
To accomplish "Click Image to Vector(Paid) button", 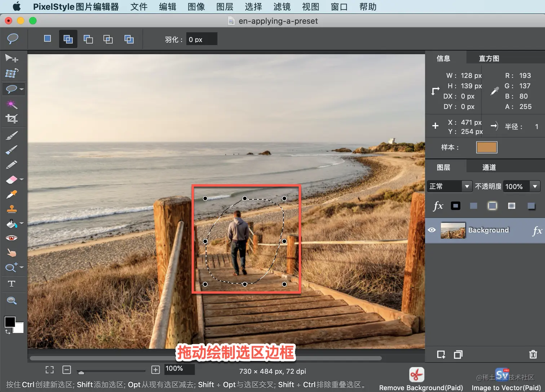I will tap(506, 388).
